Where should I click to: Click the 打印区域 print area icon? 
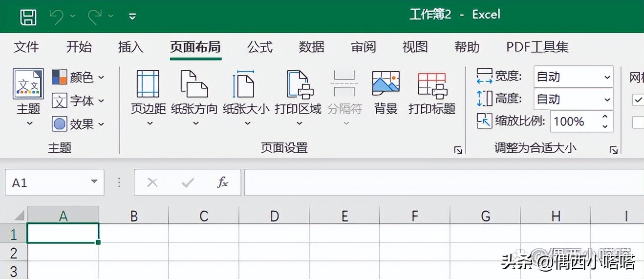299,84
